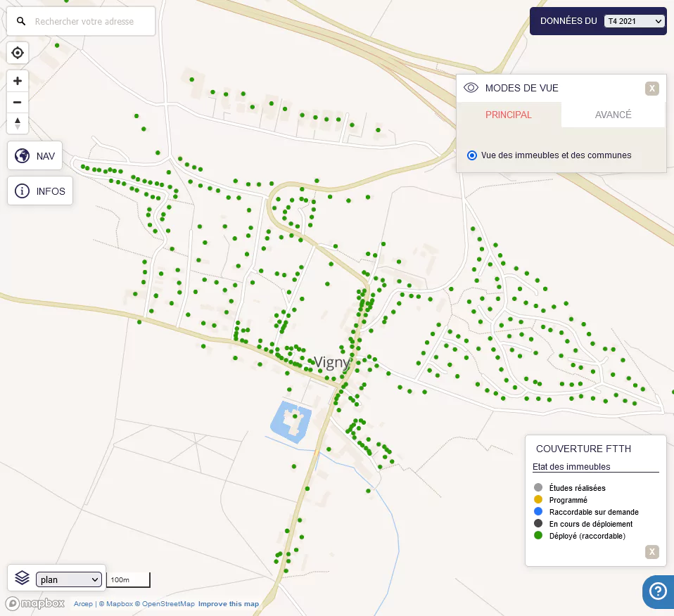
Task: Zoom out with the minus button
Action: (18, 102)
